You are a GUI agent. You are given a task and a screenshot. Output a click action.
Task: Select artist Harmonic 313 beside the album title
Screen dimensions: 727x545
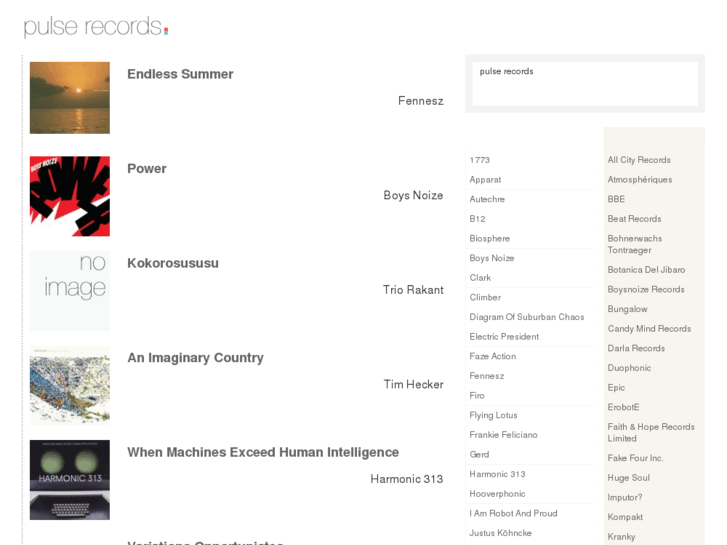coord(407,479)
